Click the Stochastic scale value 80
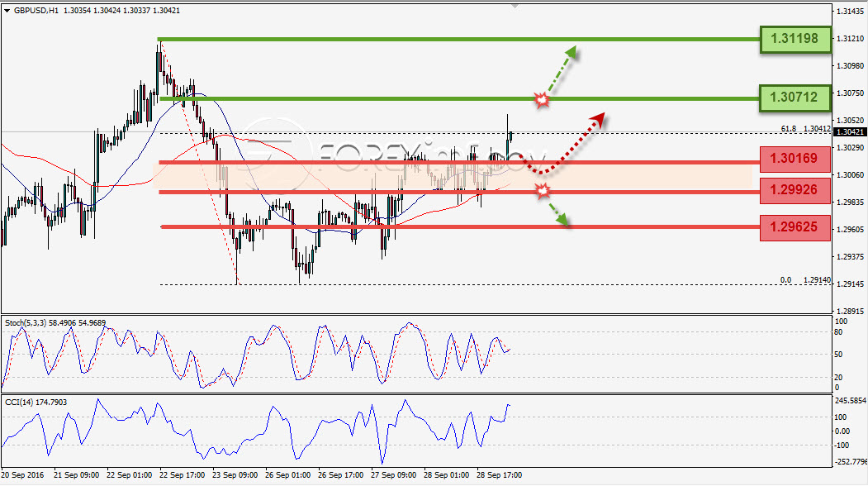Viewport: 868px width, 486px height. [x=838, y=332]
